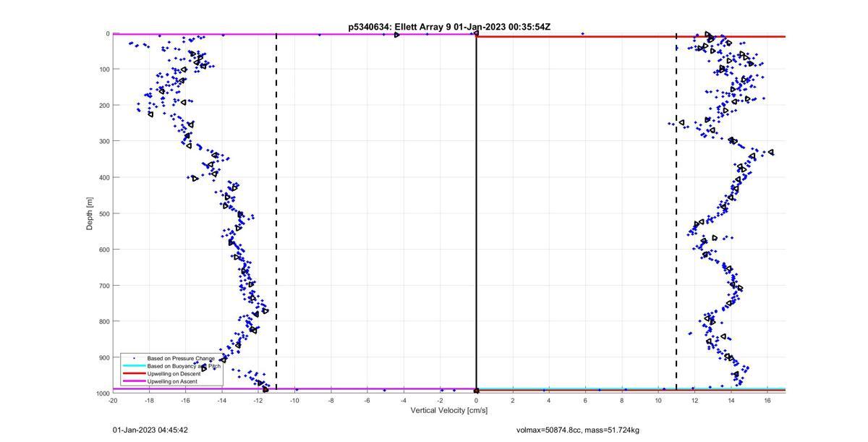Image resolution: width=868 pixels, height=442 pixels.
Task: Click the -6 tick label on velocity axis
Action: 367,399
